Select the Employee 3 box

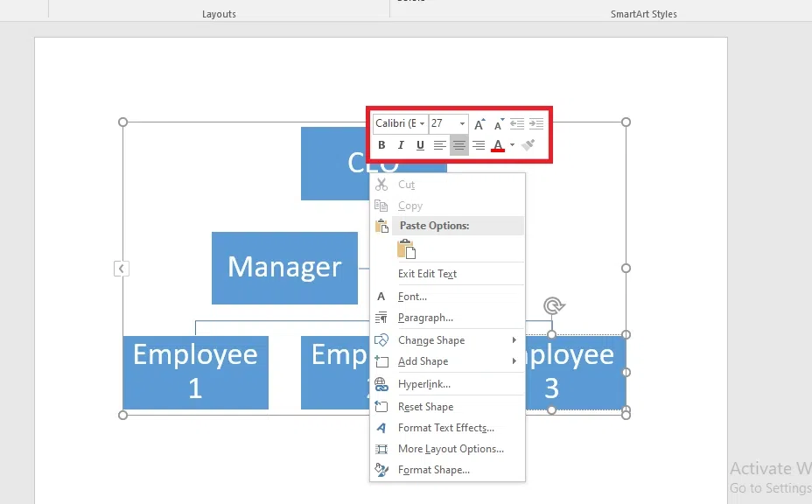point(576,373)
